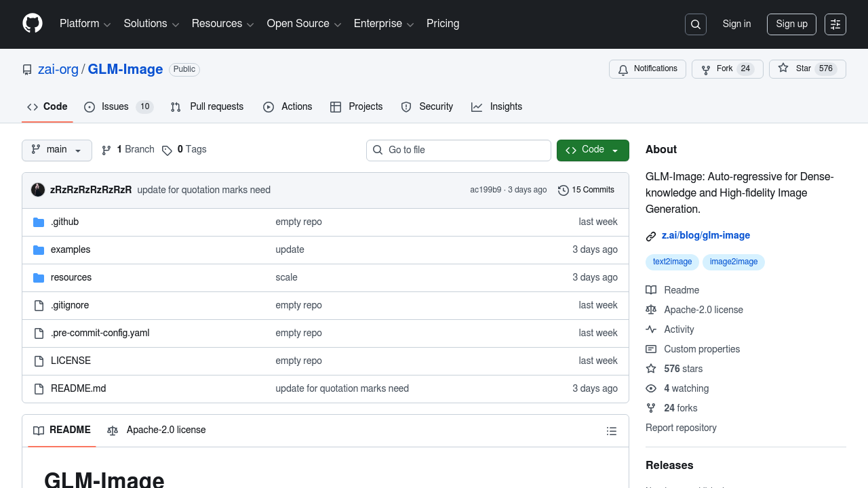Click the Readme book icon in About
The height and width of the screenshot is (488, 868).
[651, 290]
